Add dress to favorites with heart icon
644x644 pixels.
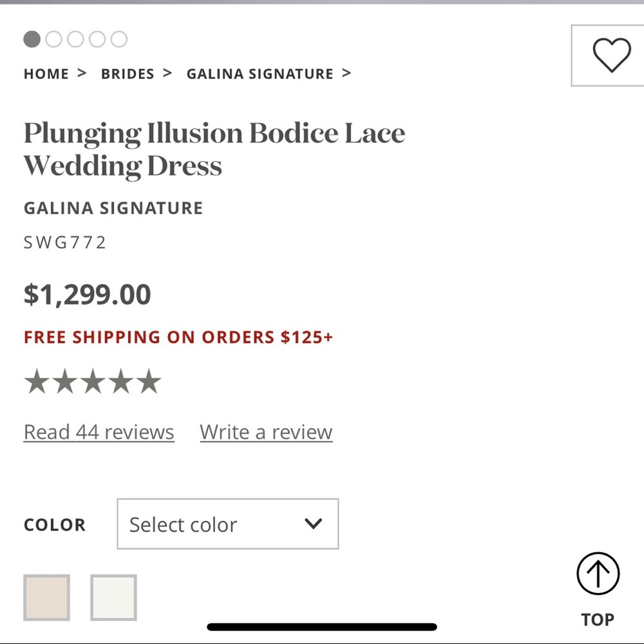coord(611,55)
